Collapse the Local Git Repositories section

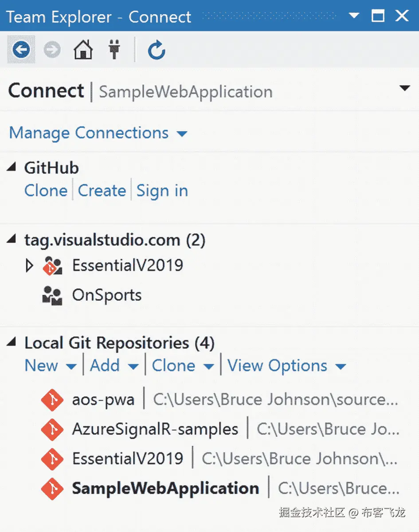coord(12,342)
